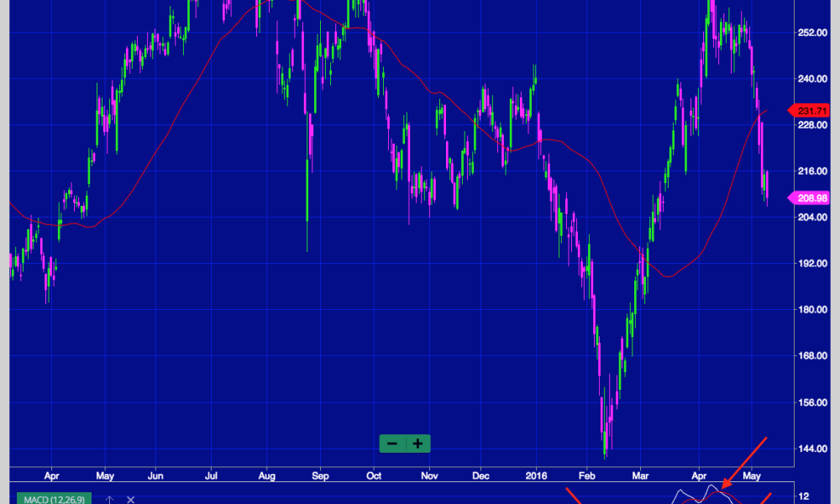The width and height of the screenshot is (840, 504).
Task: Open the MACD (12,26,9) indicator settings
Action: pyautogui.click(x=52, y=499)
